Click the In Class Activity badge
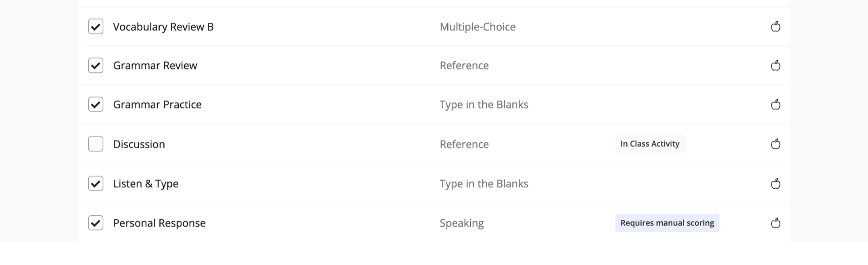Viewport: 868px width, 265px height. pyautogui.click(x=649, y=144)
